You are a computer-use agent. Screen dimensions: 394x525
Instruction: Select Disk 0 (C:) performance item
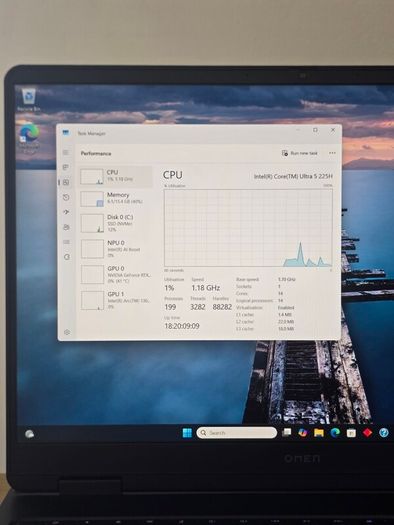[116, 223]
